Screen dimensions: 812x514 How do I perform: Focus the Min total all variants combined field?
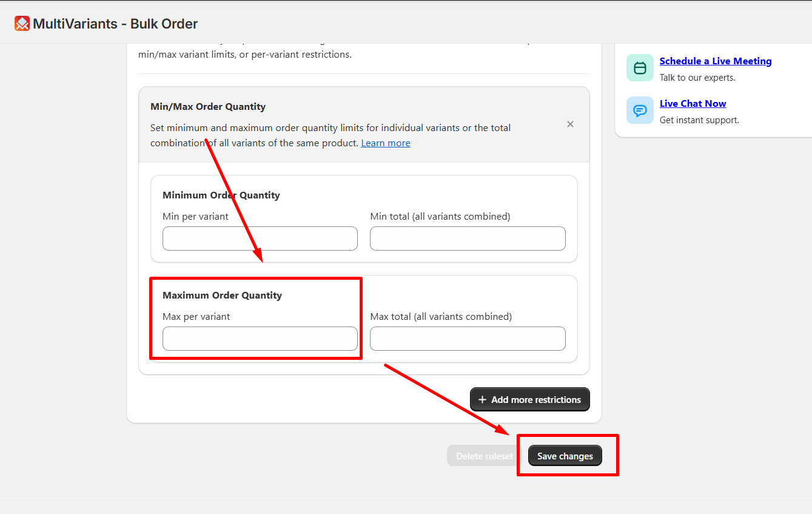click(468, 238)
